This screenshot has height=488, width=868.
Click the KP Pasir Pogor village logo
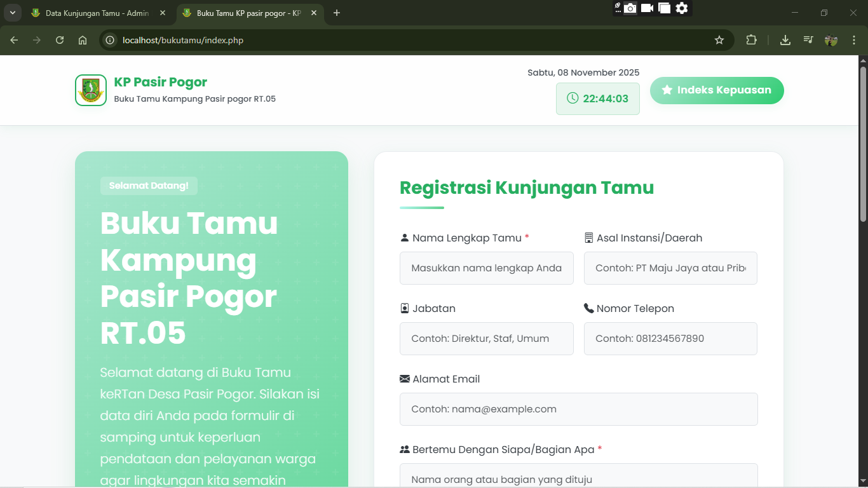click(x=90, y=90)
